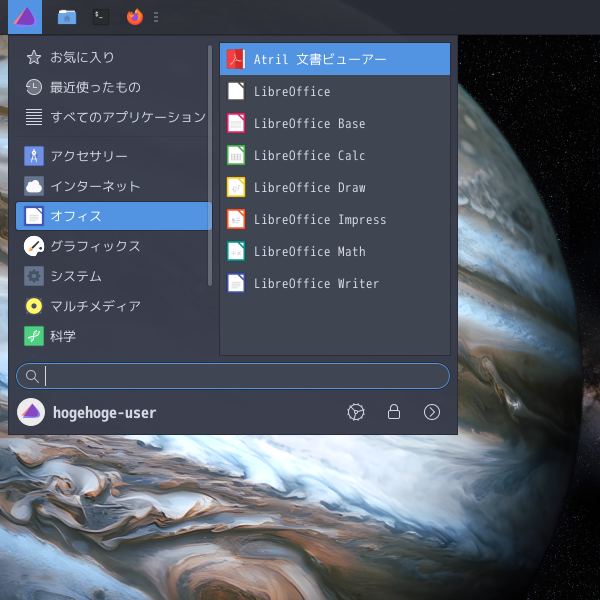Click the list icon for すべてのアプリケーション
Screen dimensions: 600x600
click(x=34, y=117)
